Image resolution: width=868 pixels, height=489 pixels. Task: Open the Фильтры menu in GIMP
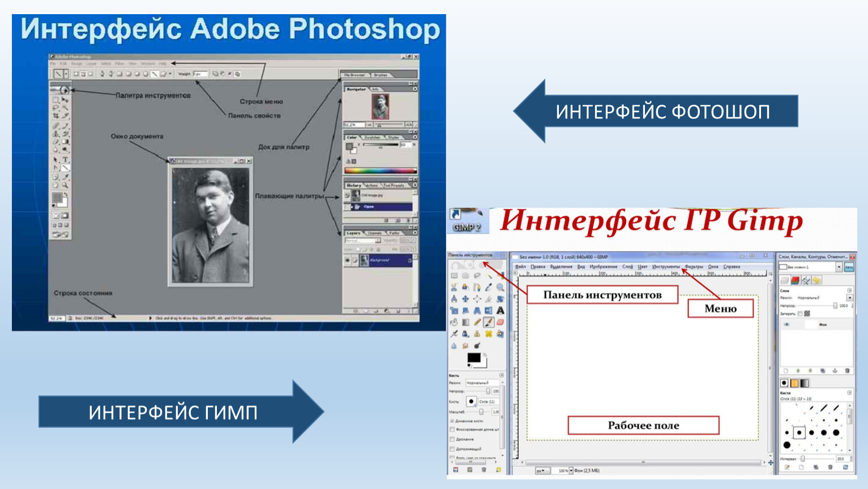[x=694, y=267]
